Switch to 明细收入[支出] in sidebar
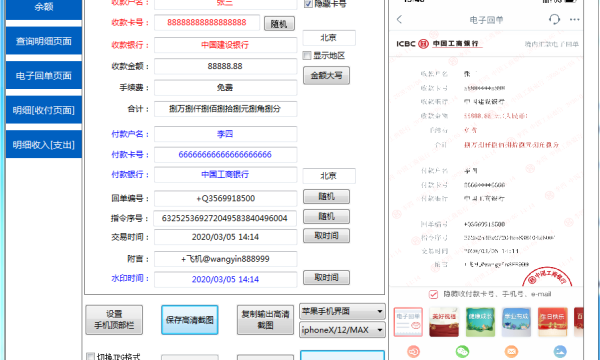Viewport: 600px width, 360px height. (x=44, y=145)
